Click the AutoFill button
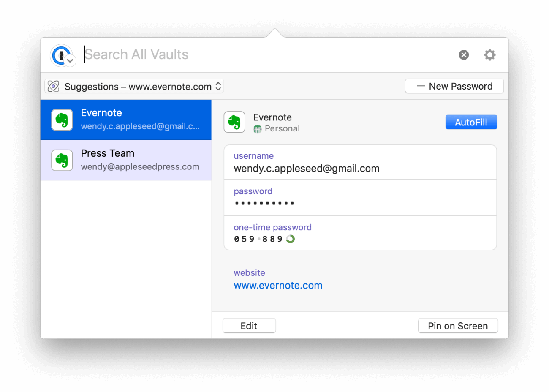This screenshot has width=549, height=392. pos(471,122)
